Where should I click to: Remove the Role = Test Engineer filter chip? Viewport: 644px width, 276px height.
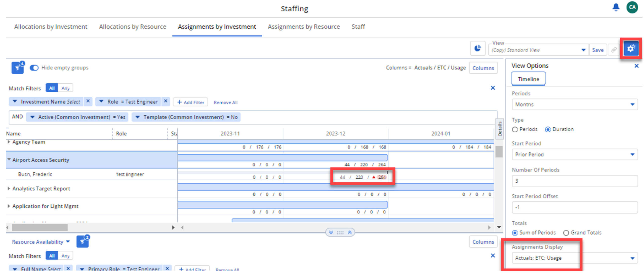click(x=166, y=101)
